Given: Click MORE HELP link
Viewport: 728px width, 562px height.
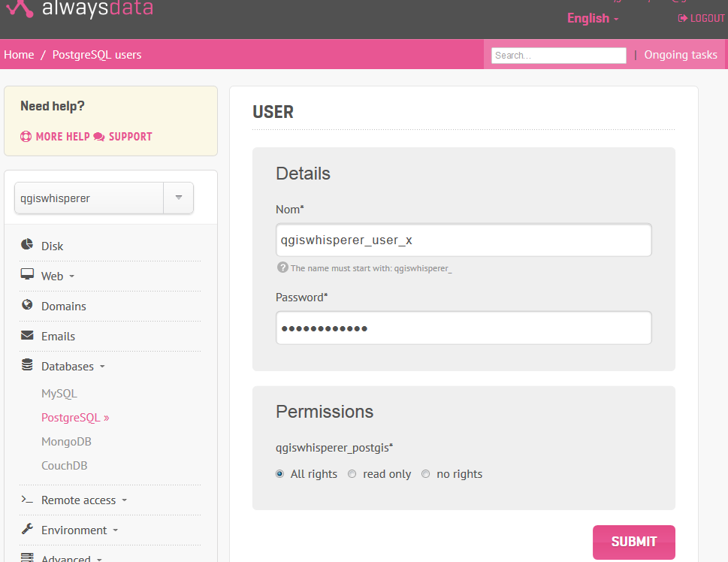Looking at the screenshot, I should (62, 137).
